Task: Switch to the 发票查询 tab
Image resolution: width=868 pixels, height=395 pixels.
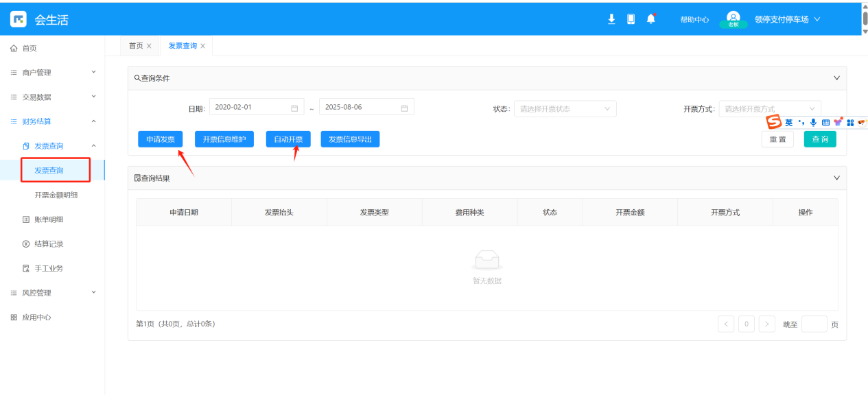Action: pos(183,46)
